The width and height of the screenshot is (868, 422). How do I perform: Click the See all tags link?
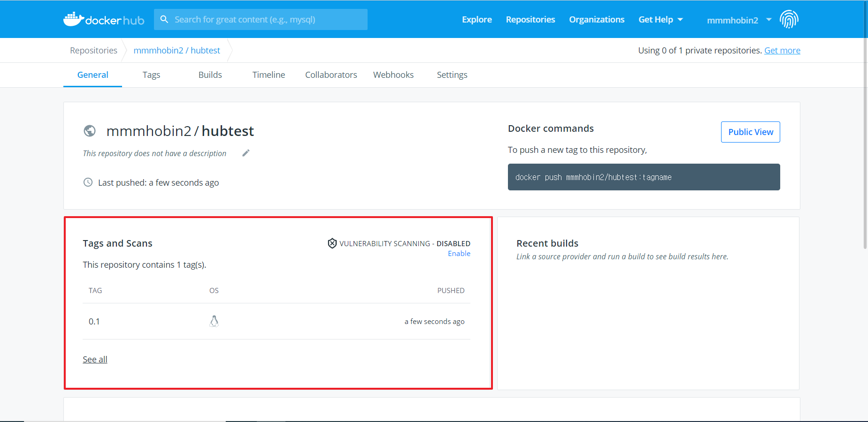[x=95, y=359]
